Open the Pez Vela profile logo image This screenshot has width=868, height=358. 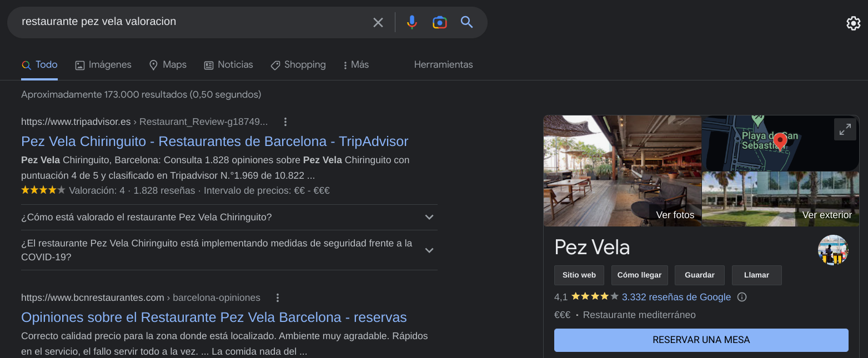click(x=833, y=250)
